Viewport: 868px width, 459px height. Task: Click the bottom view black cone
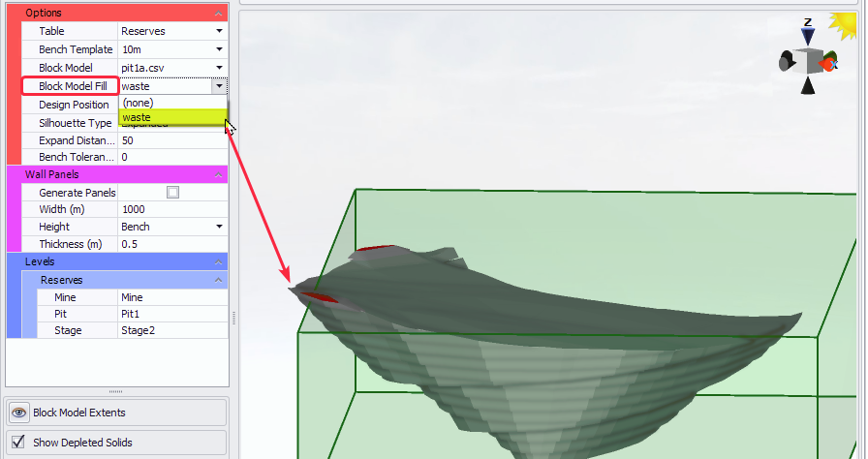click(x=808, y=86)
